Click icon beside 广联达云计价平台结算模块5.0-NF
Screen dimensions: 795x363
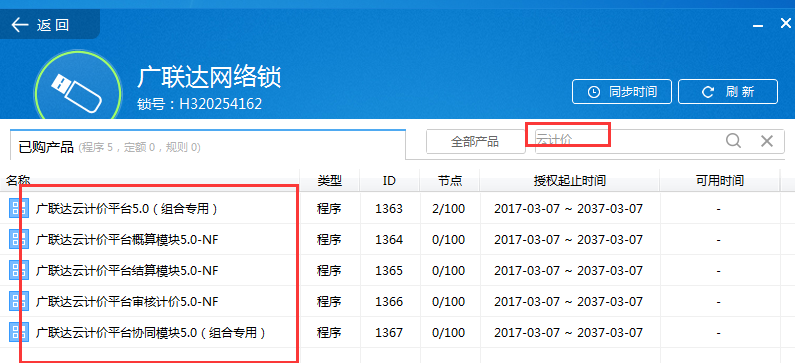19,270
